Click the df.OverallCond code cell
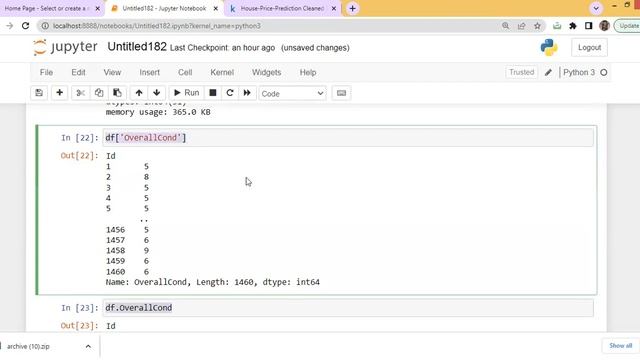Screen dimensions: 640x360 [349, 308]
